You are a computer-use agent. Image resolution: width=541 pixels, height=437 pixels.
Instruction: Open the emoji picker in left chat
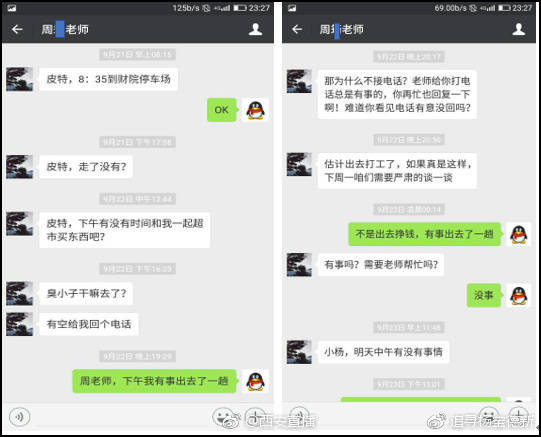coord(223,417)
